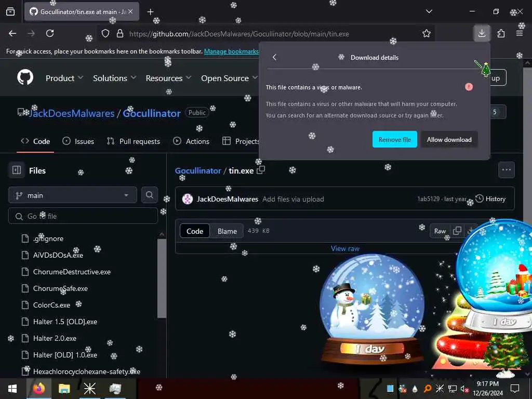The width and height of the screenshot is (532, 399).
Task: Click Allow download
Action: [449, 139]
